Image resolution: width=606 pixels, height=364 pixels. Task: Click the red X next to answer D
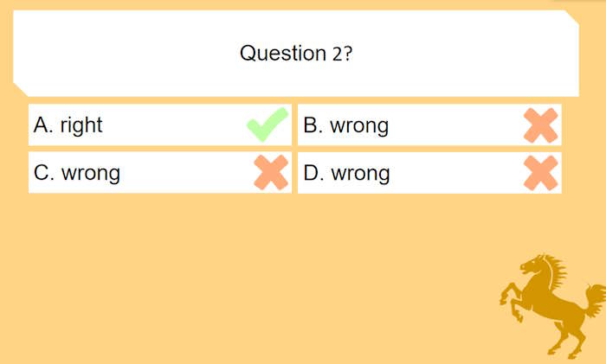click(541, 173)
